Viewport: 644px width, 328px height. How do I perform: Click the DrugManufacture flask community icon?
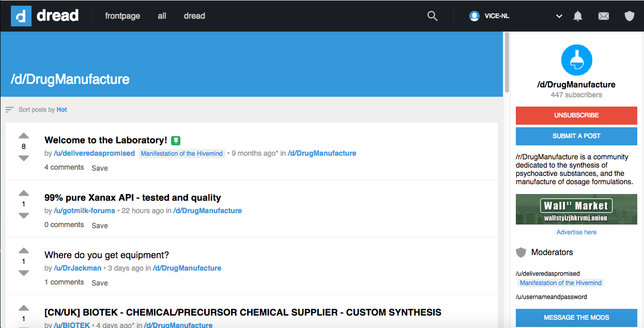pos(576,60)
